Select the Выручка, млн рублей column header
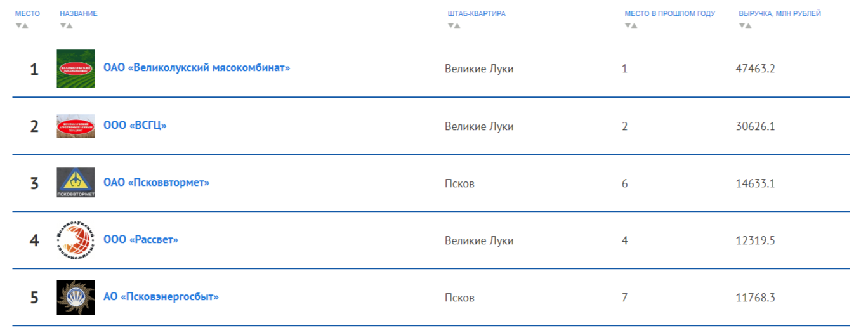Image resolution: width=868 pixels, height=328 pixels. click(780, 13)
